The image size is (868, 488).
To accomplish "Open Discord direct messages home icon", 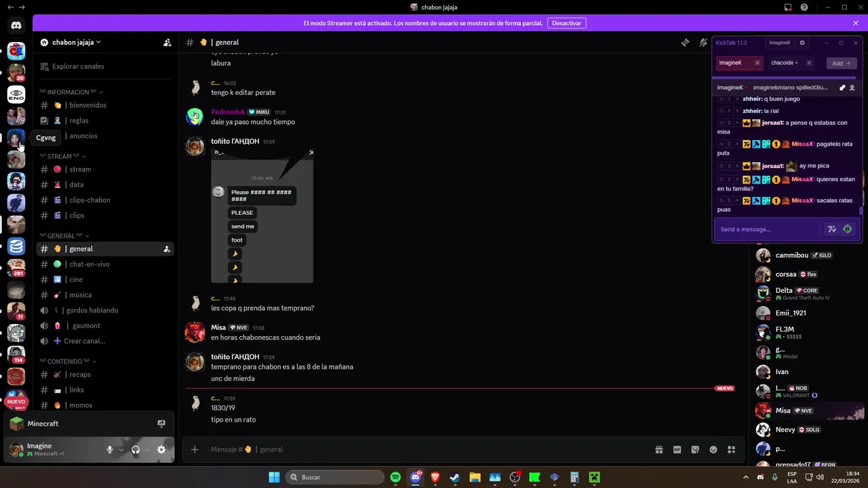I will click(16, 26).
